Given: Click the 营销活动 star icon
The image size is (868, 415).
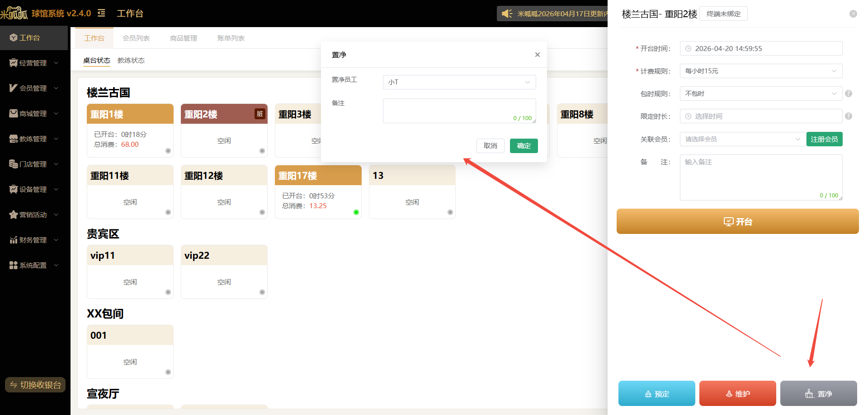Looking at the screenshot, I should [14, 214].
